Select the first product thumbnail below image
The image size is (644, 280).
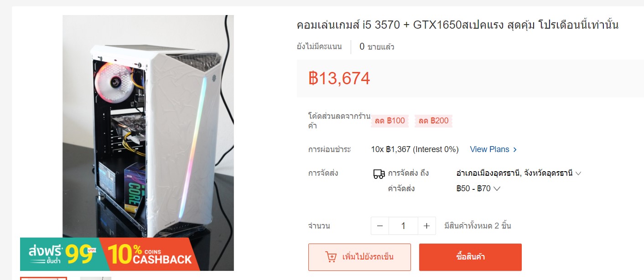coord(44,278)
